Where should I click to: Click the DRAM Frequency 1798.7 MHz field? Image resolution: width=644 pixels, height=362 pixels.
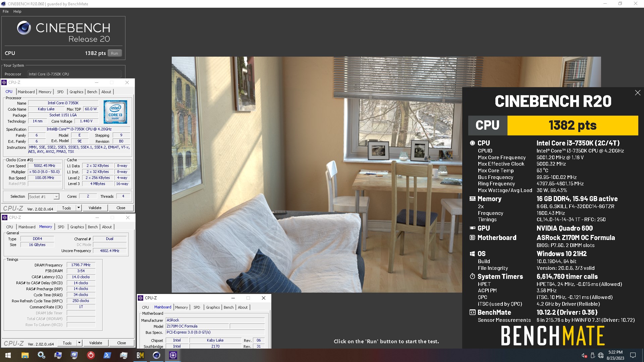tap(81, 265)
